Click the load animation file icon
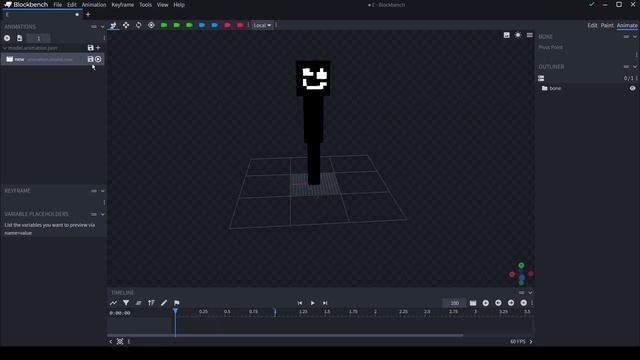This screenshot has width=640, height=360. [x=20, y=38]
